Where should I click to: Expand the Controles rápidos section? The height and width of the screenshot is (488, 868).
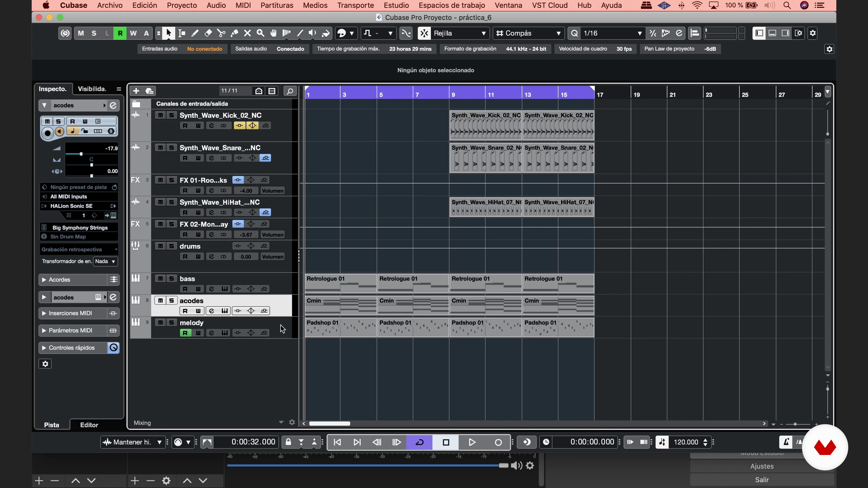(x=44, y=348)
